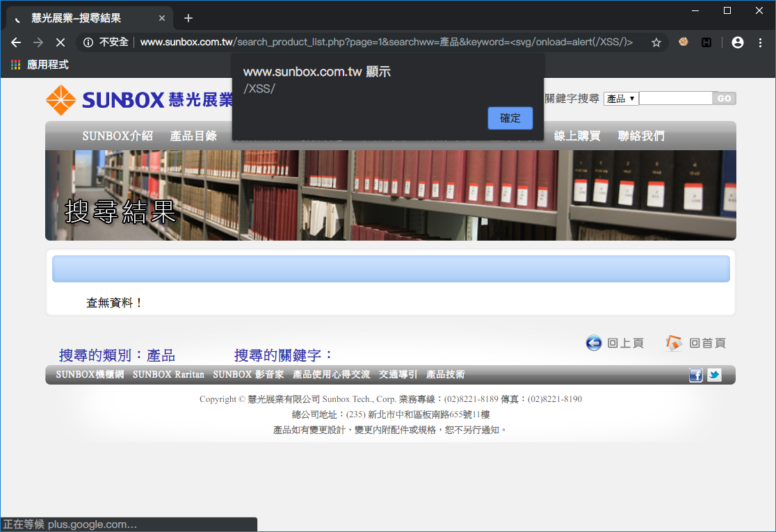
Task: Open the 產品目錄 menu
Action: pos(193,136)
